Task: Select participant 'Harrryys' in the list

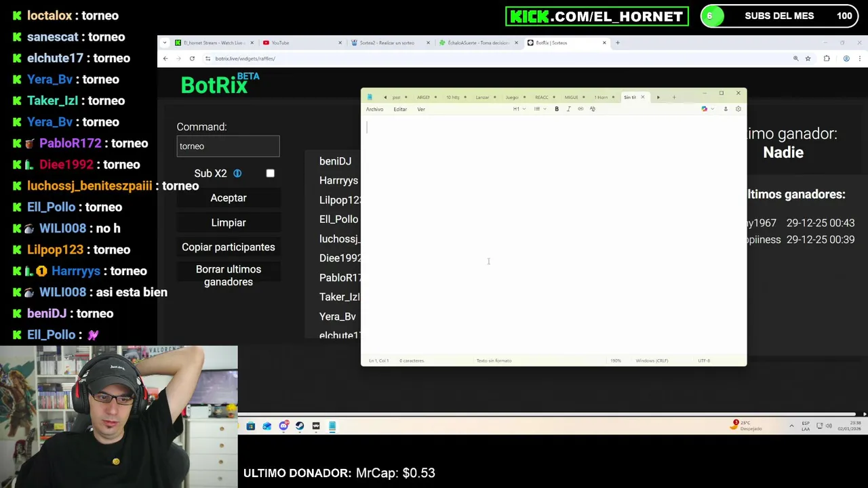Action: click(x=339, y=181)
